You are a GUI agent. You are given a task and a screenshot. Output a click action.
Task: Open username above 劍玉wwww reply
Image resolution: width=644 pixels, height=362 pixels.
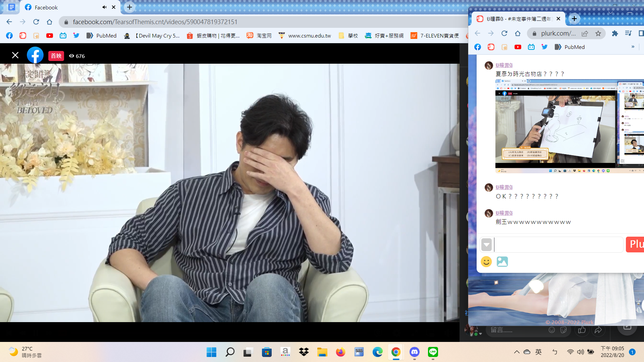pyautogui.click(x=504, y=213)
